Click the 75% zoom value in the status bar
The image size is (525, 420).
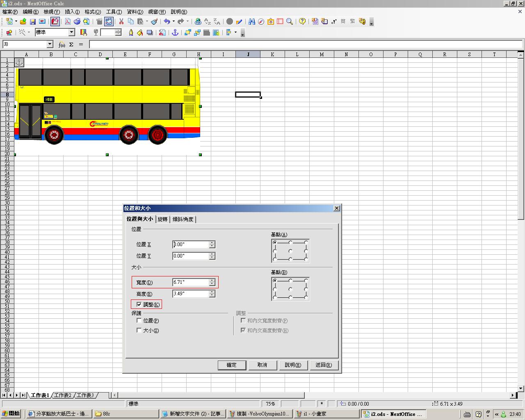click(271, 404)
